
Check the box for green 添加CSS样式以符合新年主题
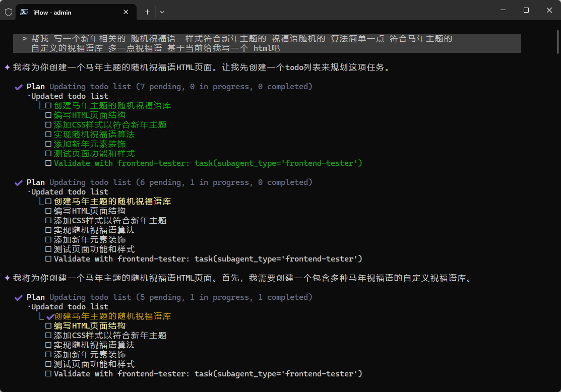coord(48,125)
